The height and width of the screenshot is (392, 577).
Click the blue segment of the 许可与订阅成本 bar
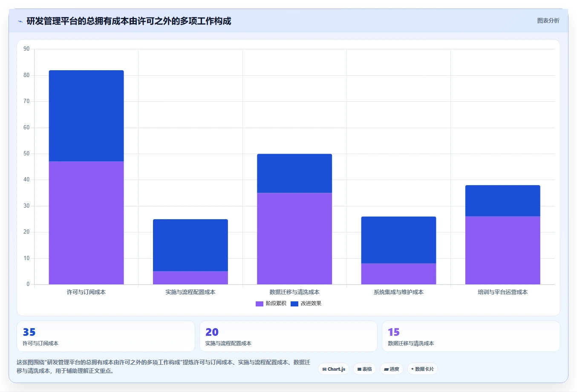87,116
